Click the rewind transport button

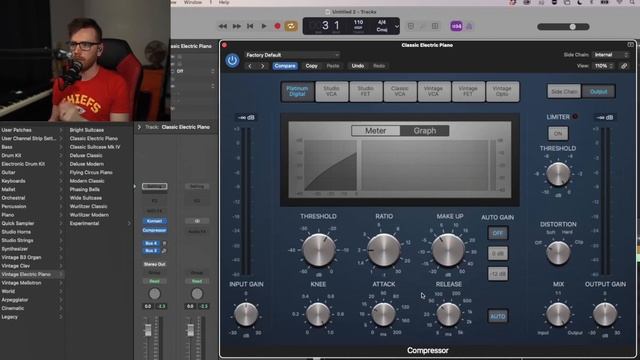(x=223, y=27)
